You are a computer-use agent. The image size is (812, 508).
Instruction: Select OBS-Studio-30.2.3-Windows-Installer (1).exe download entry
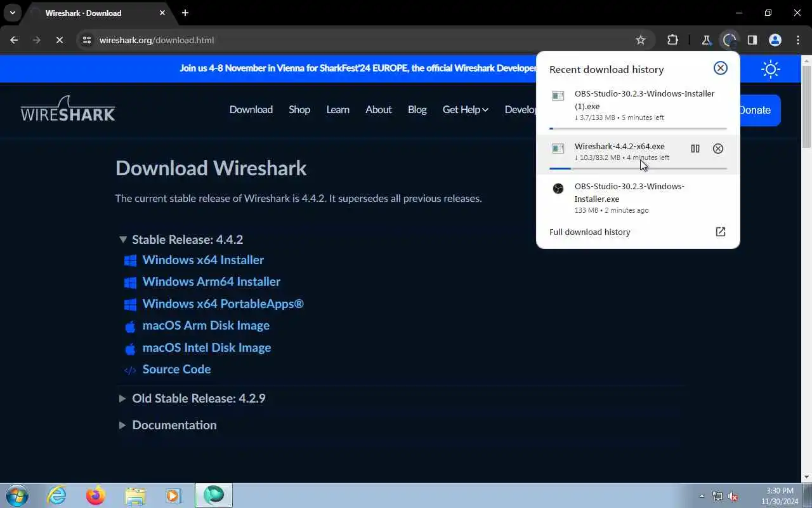pos(638,107)
